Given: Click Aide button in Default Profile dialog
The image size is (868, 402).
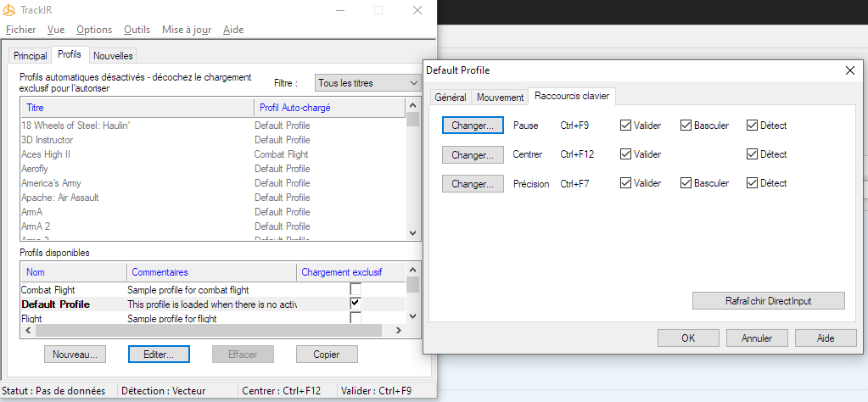Looking at the screenshot, I should [826, 338].
